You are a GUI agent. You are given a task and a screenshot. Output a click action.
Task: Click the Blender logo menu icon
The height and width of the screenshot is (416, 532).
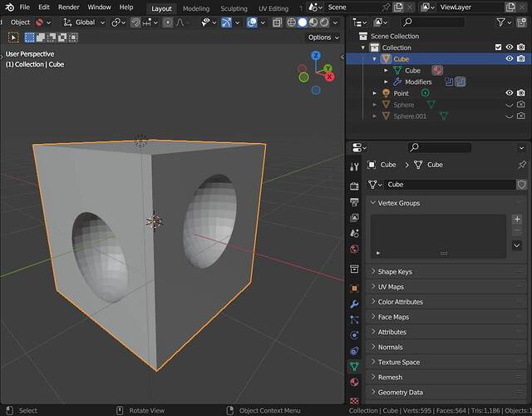point(9,7)
